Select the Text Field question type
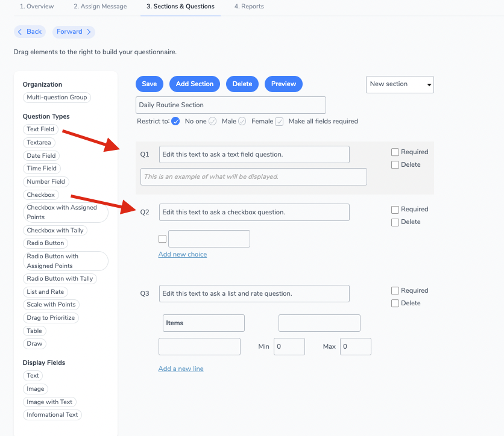Screen dimensions: 504x436 40,129
